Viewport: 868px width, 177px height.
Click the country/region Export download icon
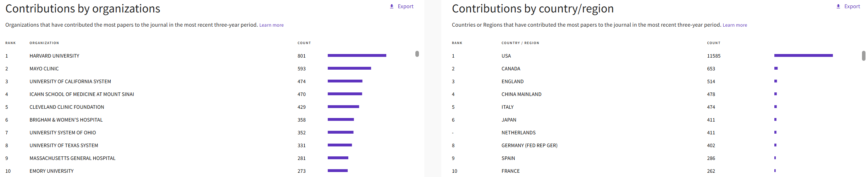click(838, 6)
